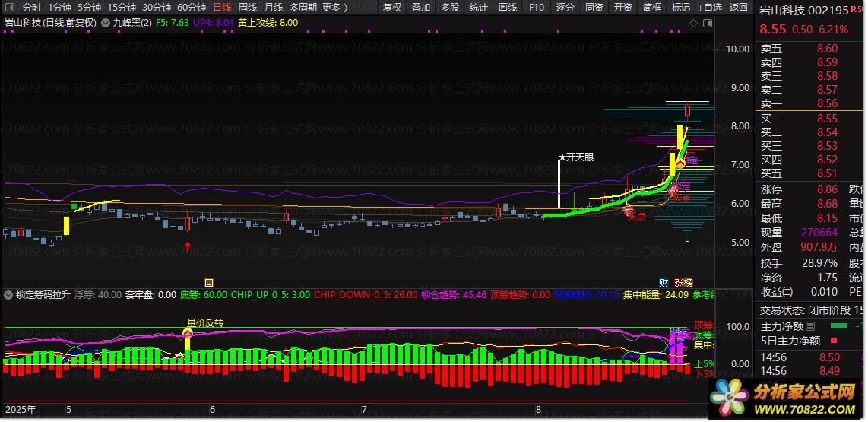
Task: Click the 复权 adjustment button
Action: pos(392,7)
